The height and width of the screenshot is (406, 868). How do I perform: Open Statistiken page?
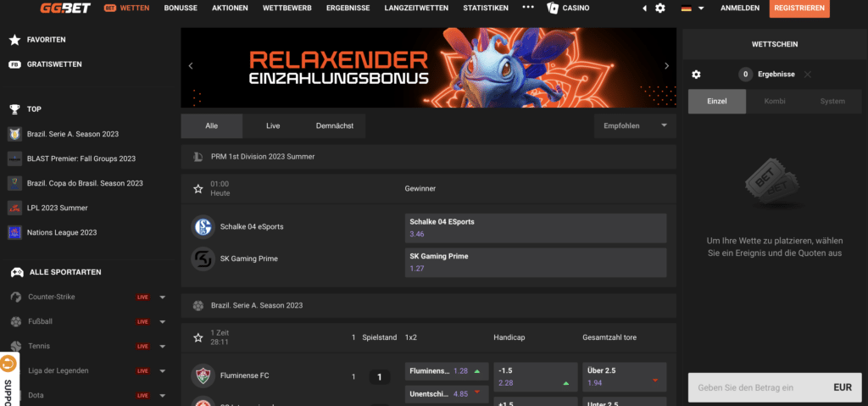[x=486, y=8]
